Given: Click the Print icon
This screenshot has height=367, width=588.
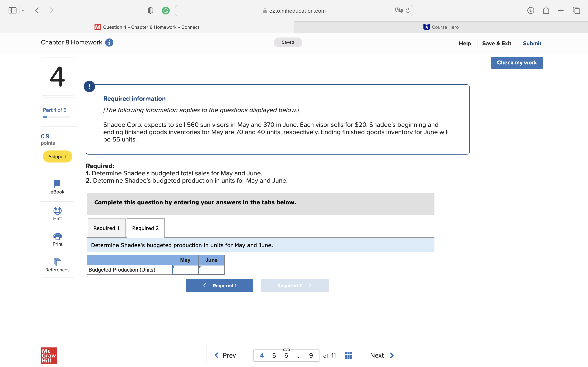Looking at the screenshot, I should click(57, 236).
